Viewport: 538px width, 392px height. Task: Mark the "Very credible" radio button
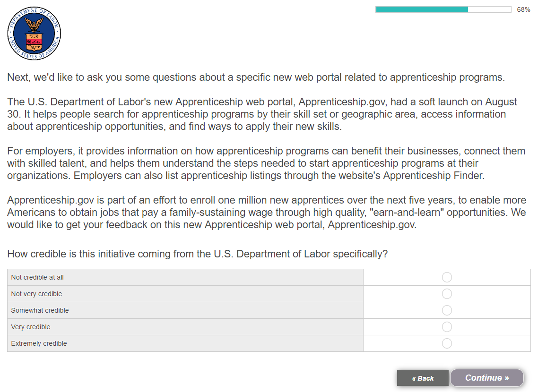pyautogui.click(x=447, y=327)
